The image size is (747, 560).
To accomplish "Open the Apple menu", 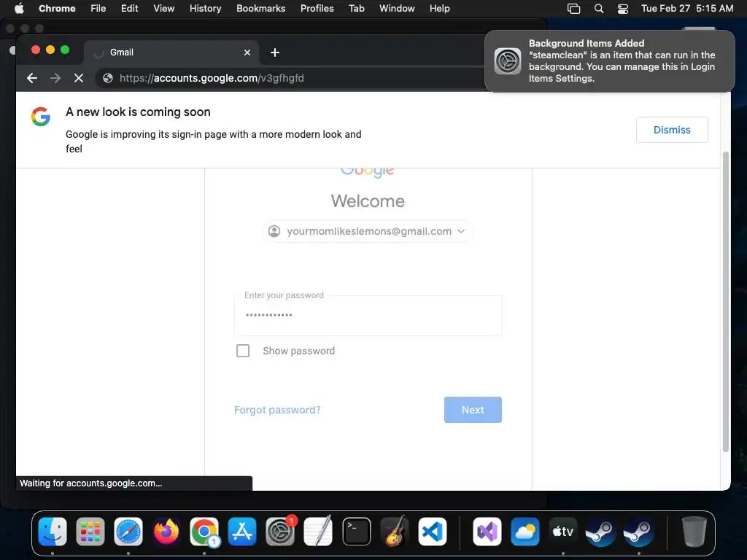I will tap(19, 8).
